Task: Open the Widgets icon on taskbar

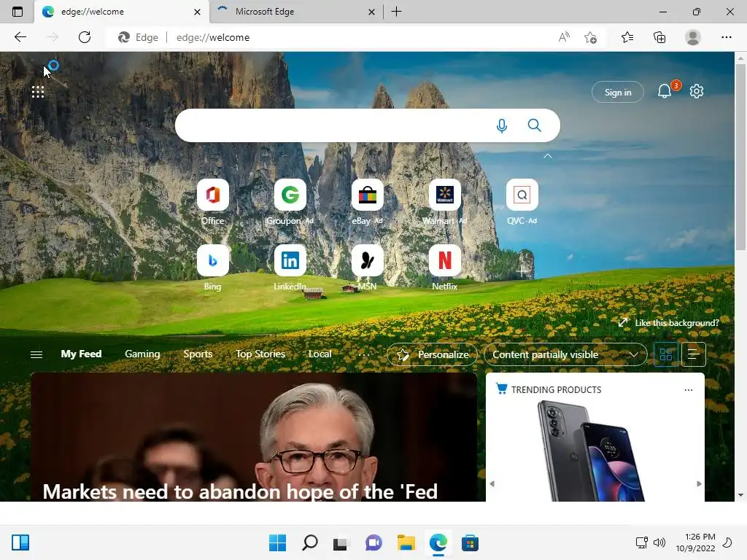Action: (20, 542)
